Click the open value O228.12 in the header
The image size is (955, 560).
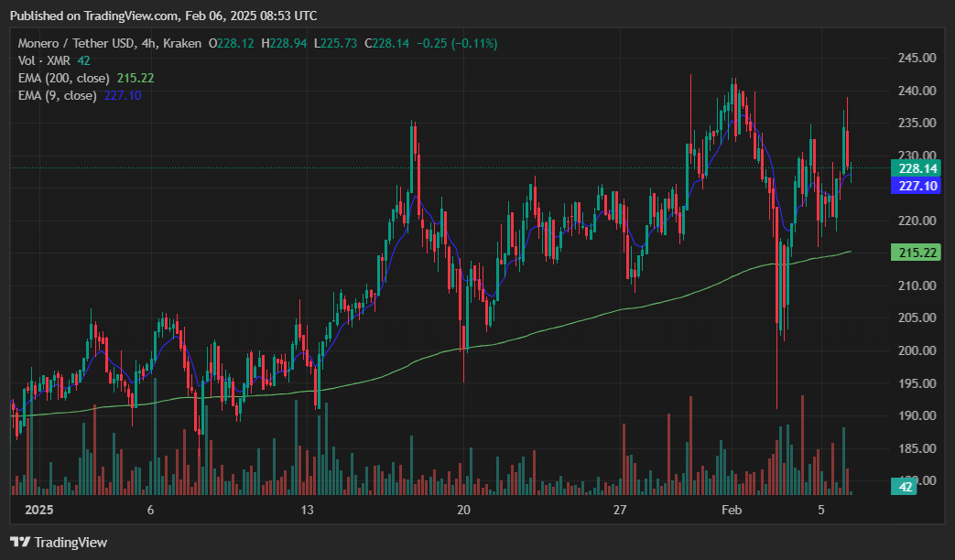(233, 43)
